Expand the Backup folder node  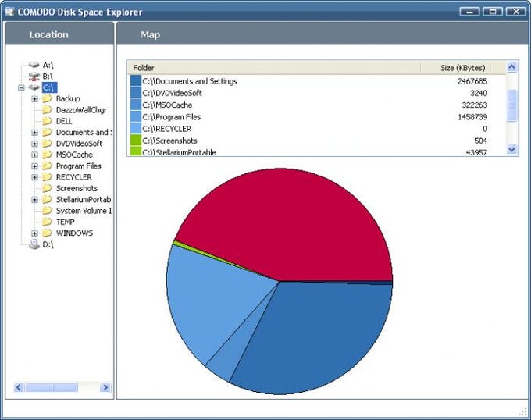(x=34, y=99)
